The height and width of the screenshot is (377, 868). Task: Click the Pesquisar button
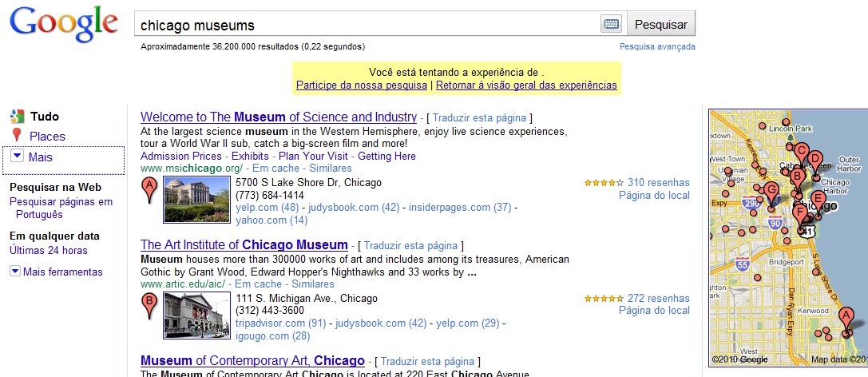[661, 24]
